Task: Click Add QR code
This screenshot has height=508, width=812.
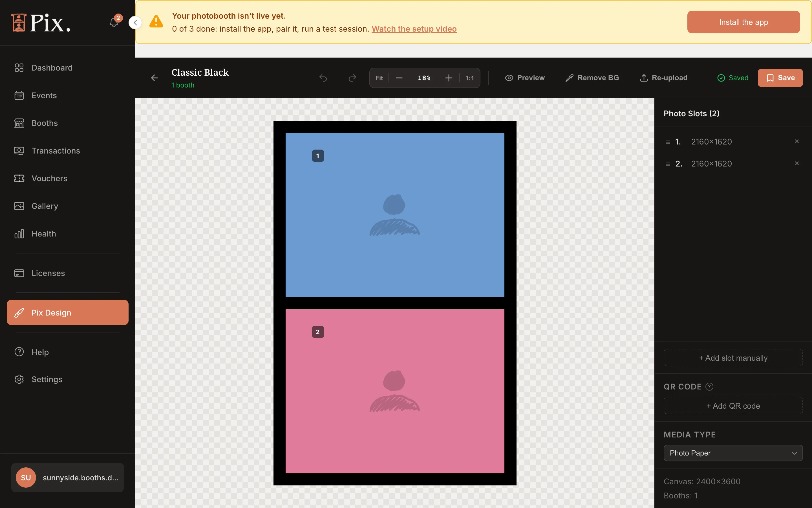Action: (x=733, y=406)
